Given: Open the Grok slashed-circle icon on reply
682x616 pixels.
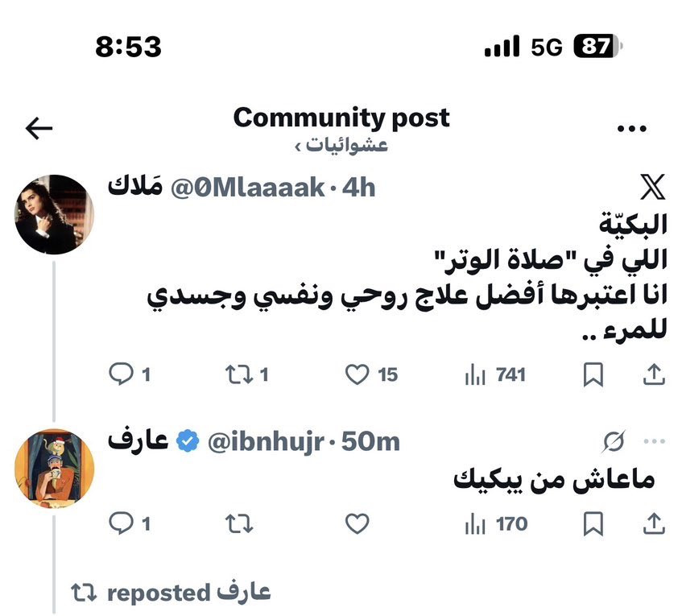Looking at the screenshot, I should click(x=614, y=441).
